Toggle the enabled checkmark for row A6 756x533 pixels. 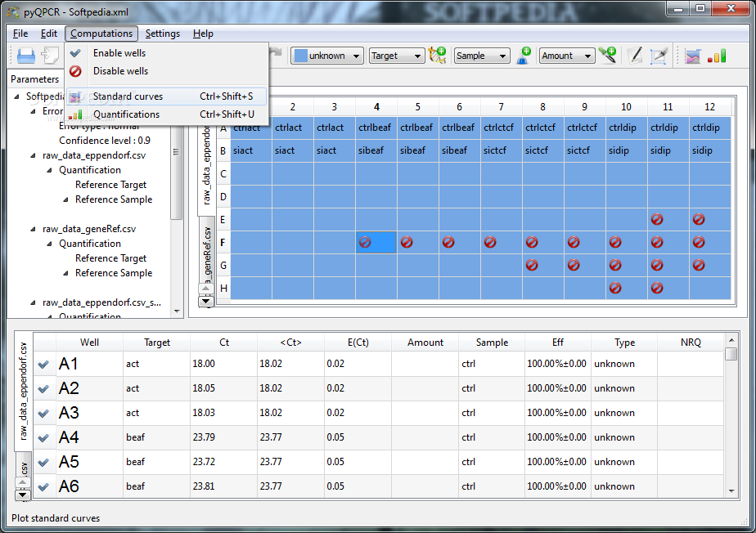[x=43, y=487]
